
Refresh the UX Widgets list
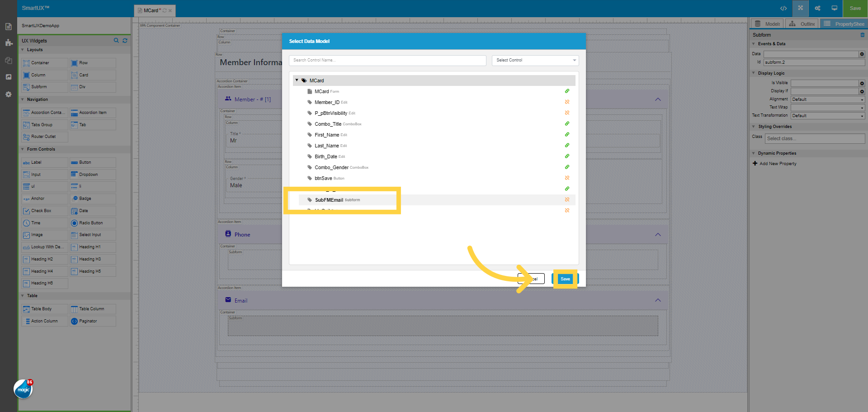pyautogui.click(x=125, y=40)
